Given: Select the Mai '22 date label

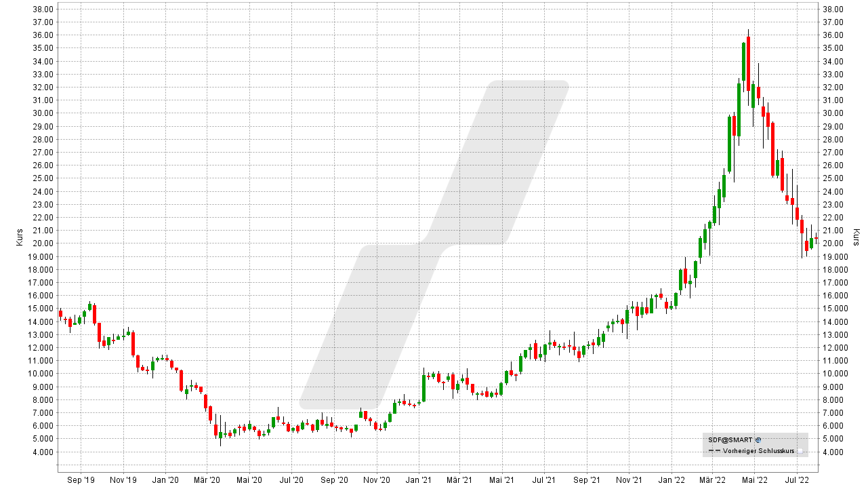Looking at the screenshot, I should 754,480.
